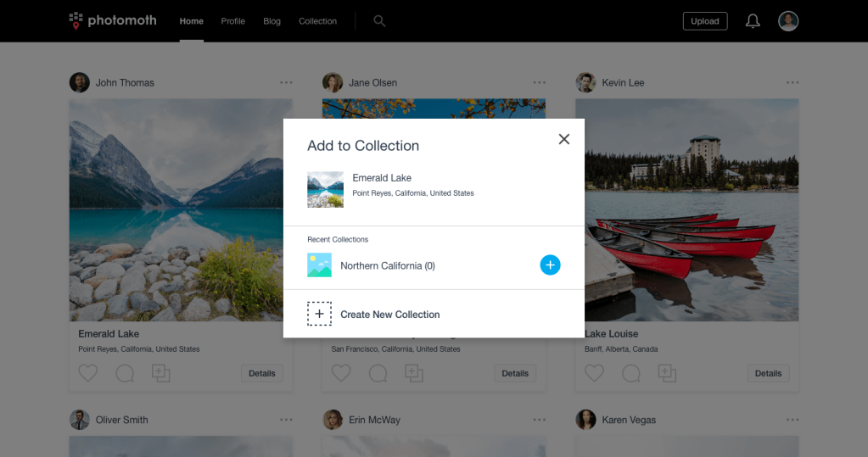
Task: Close the Add to Collection dialog
Action: (564, 139)
